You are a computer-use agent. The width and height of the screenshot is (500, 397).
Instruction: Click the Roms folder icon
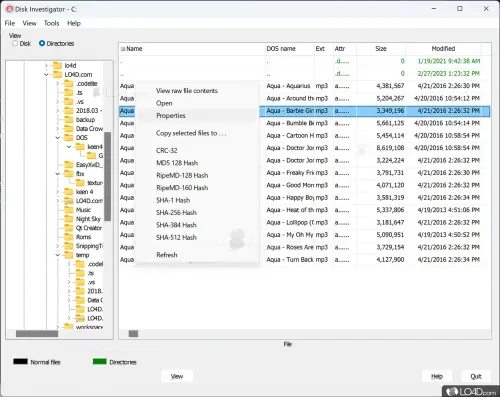pos(69,237)
